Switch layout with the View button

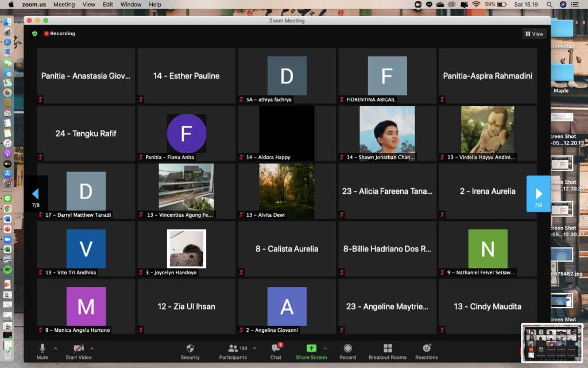click(x=534, y=34)
